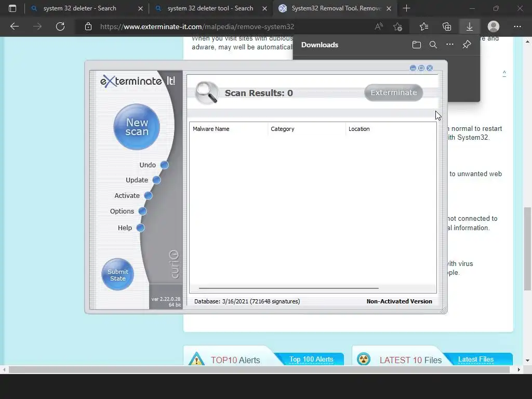
Task: Click the scroll right arrow at bottom
Action: (x=518, y=370)
